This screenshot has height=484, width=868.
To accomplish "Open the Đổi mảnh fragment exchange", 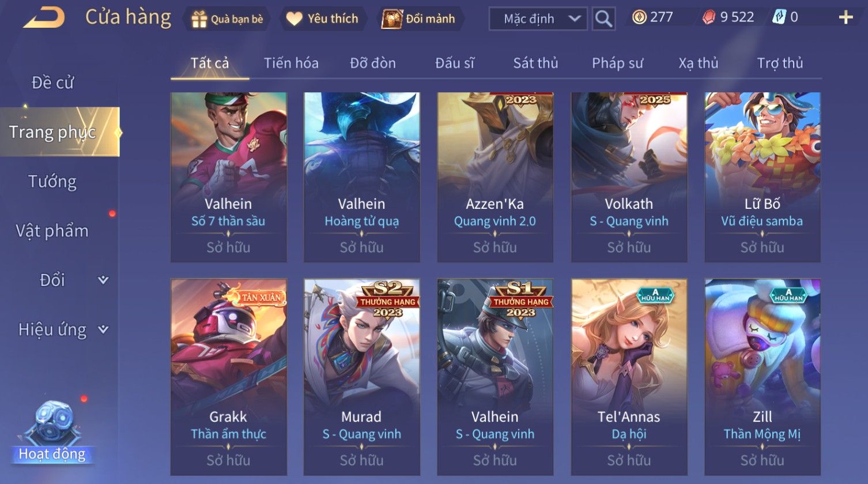I will (419, 19).
